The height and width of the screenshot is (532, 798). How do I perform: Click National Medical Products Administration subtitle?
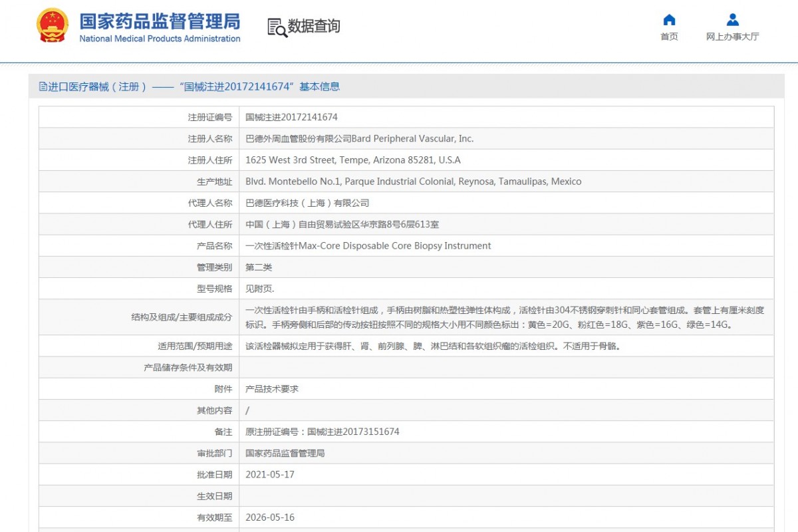coord(160,39)
